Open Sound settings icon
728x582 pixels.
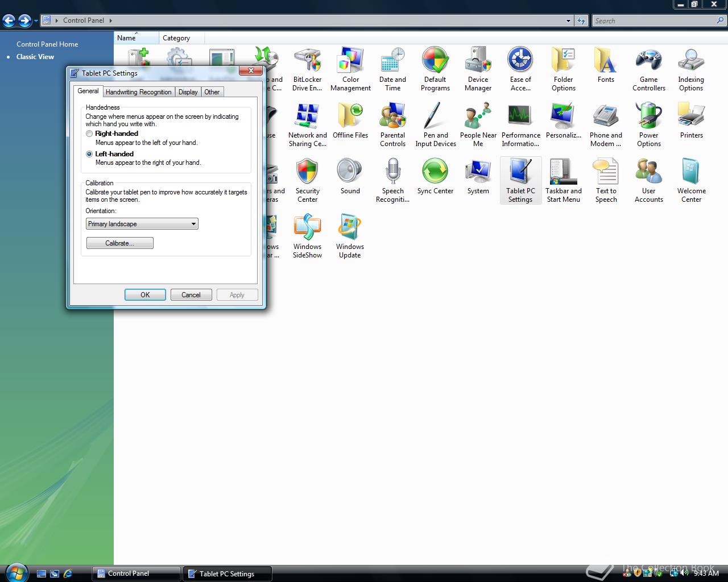click(x=350, y=177)
